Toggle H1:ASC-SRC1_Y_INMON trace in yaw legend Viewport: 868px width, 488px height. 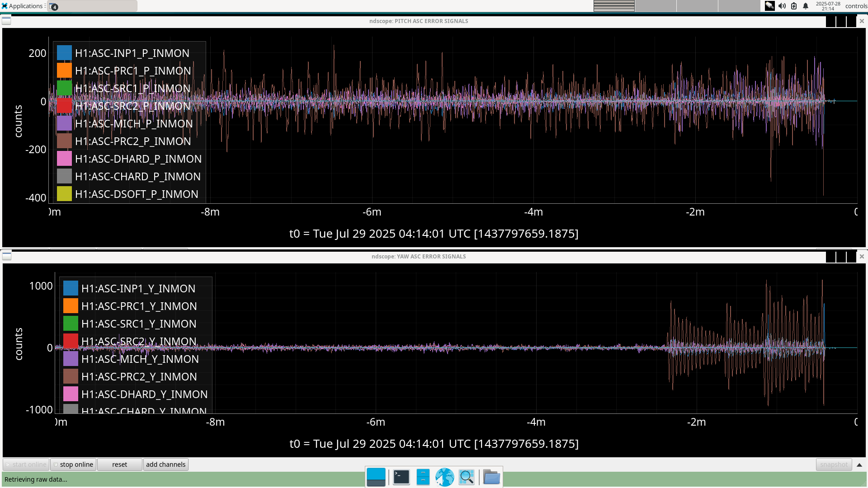(x=139, y=324)
